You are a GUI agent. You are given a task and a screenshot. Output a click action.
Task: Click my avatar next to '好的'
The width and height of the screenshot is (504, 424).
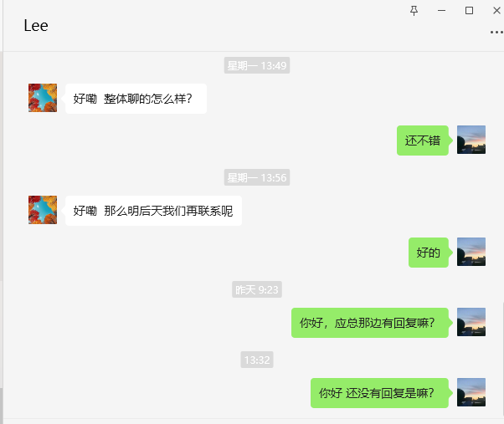click(471, 252)
